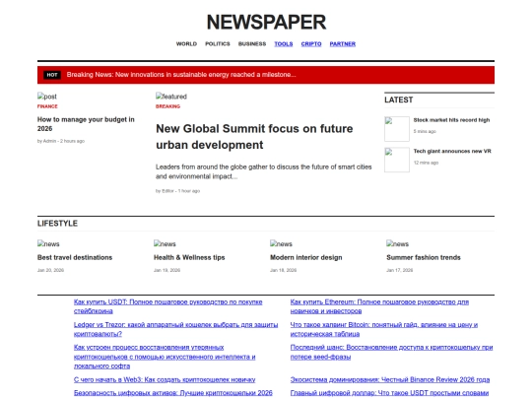Click news image above 'Health & Wellness tips'
The width and height of the screenshot is (532, 399).
pos(165,243)
